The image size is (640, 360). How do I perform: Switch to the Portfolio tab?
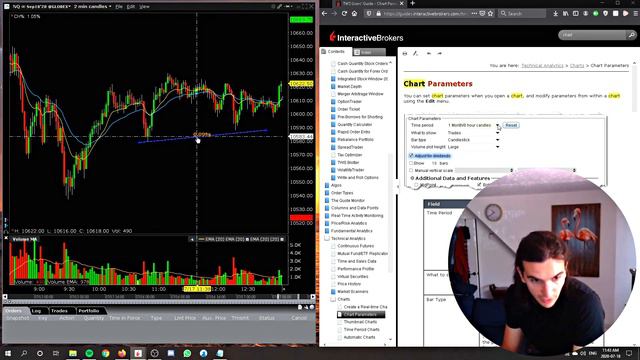click(x=89, y=311)
